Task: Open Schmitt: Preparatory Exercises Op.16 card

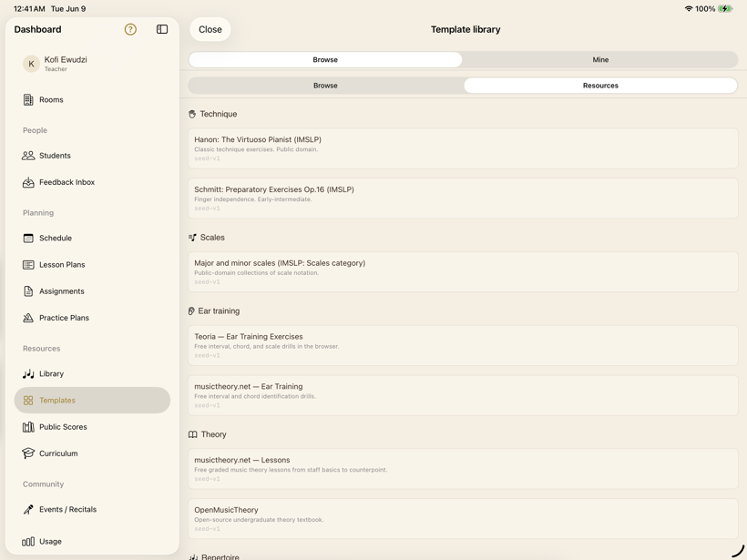Action: pyautogui.click(x=463, y=199)
